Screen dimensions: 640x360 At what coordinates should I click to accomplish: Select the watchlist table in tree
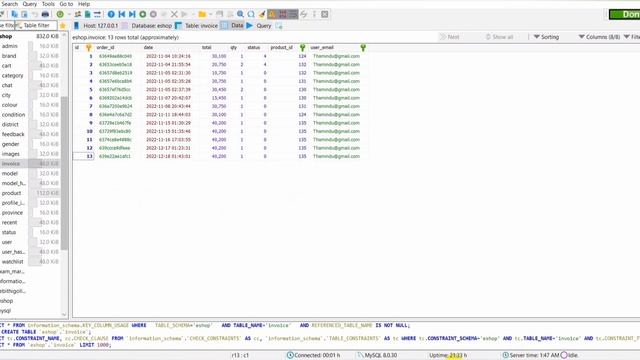tap(13, 262)
